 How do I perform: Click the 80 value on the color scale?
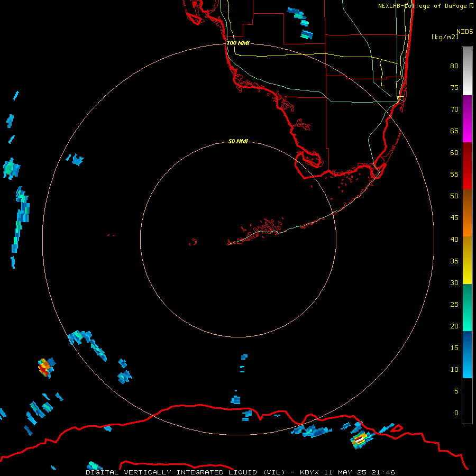(x=454, y=66)
